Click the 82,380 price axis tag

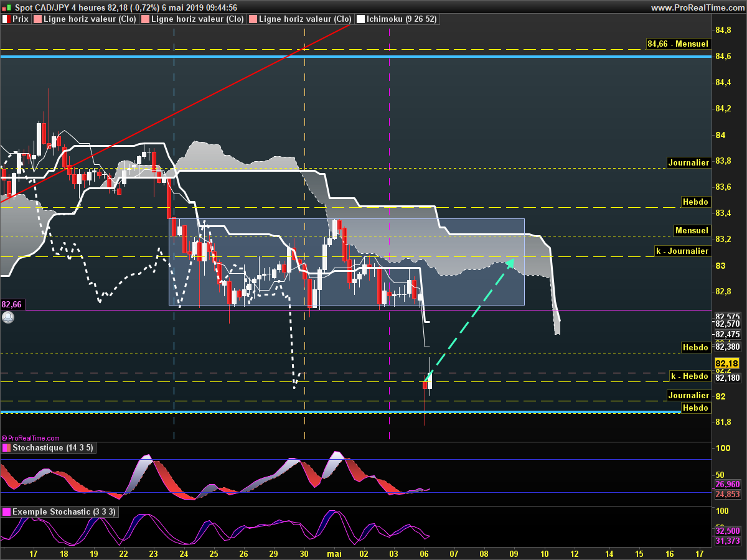pos(728,348)
